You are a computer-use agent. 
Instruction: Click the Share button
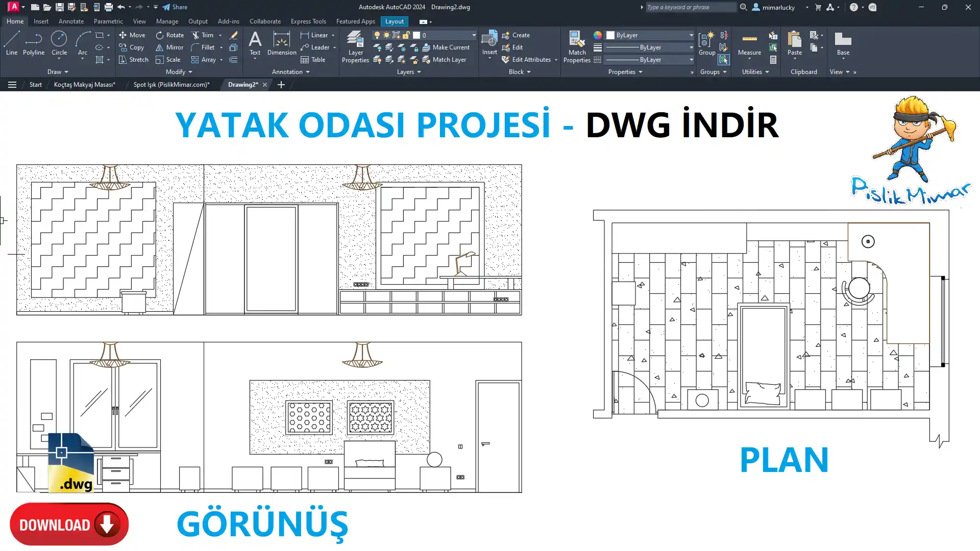click(x=175, y=7)
